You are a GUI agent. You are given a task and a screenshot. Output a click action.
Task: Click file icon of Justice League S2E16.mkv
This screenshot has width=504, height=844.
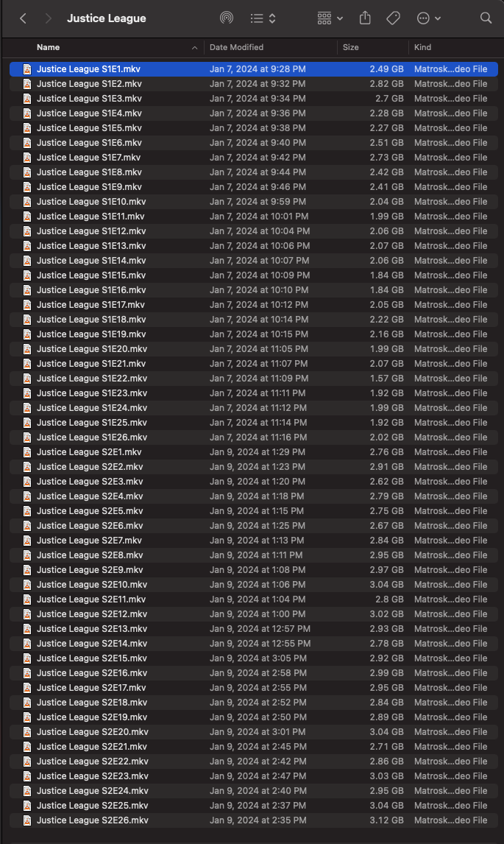pyautogui.click(x=27, y=673)
